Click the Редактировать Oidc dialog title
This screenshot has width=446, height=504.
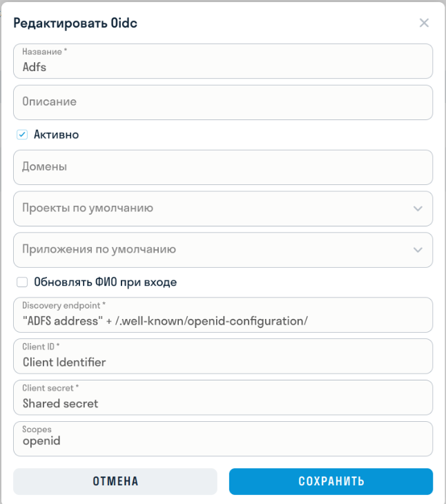pos(75,23)
